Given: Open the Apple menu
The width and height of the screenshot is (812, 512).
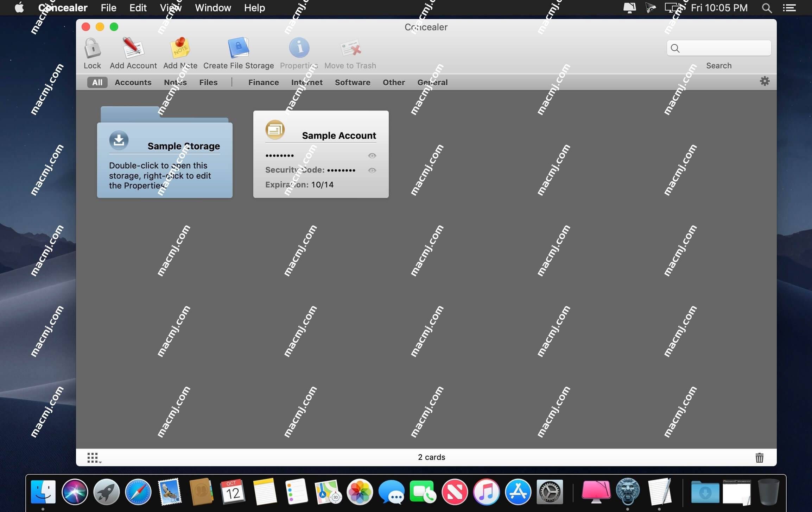Looking at the screenshot, I should pyautogui.click(x=19, y=8).
